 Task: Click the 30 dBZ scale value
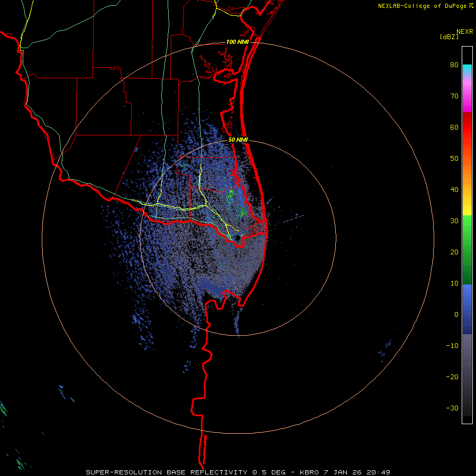click(x=454, y=221)
